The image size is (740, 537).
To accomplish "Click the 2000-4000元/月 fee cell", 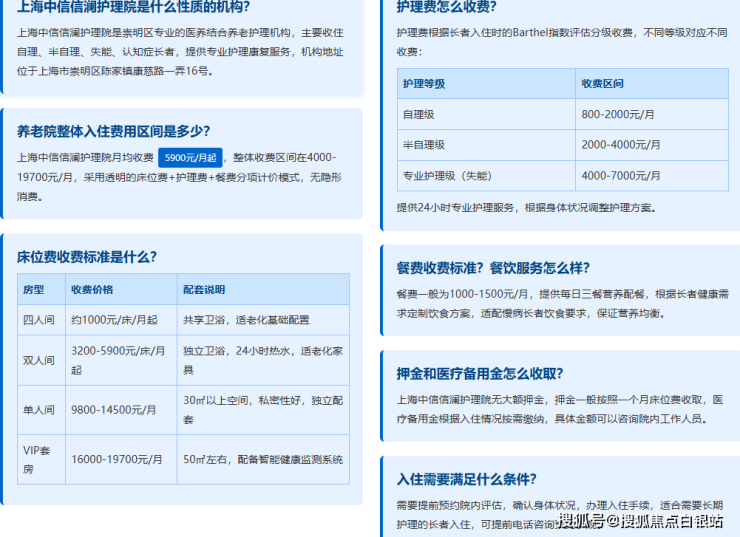I will point(652,145).
